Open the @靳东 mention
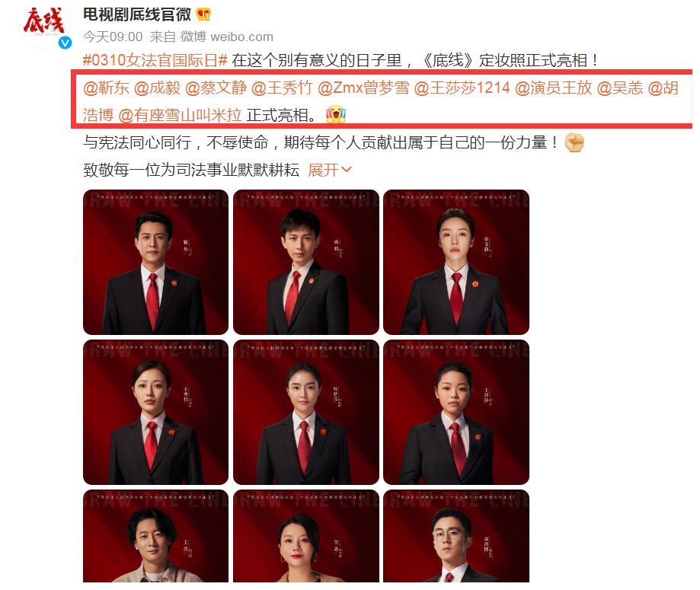 (106, 88)
